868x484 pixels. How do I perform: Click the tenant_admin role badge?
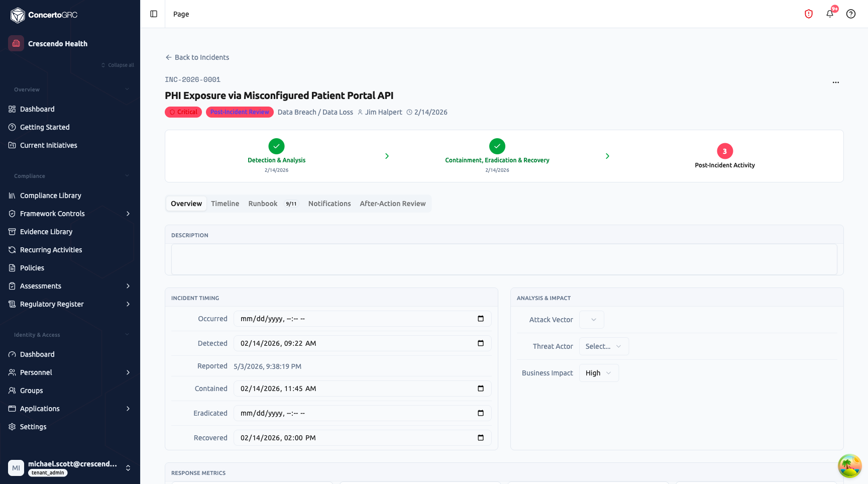click(48, 473)
